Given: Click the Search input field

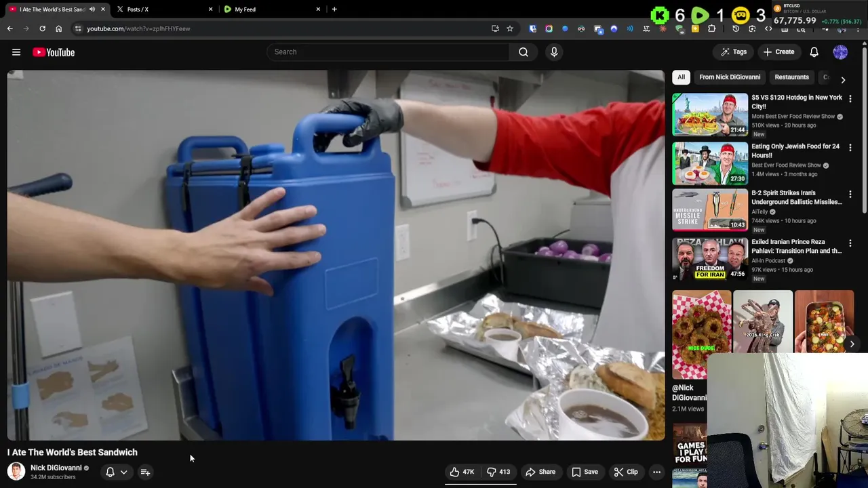Looking at the screenshot, I should pyautogui.click(x=388, y=52).
